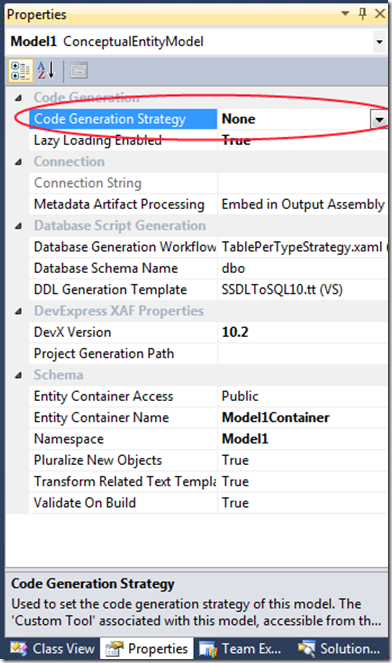Switch to the Team Explorer tab

click(x=240, y=648)
